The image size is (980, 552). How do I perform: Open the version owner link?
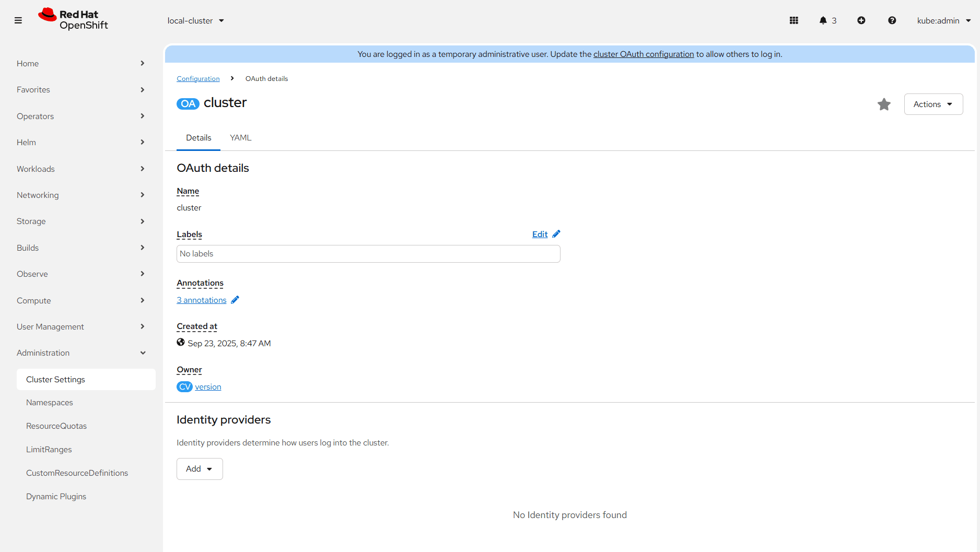click(x=208, y=387)
